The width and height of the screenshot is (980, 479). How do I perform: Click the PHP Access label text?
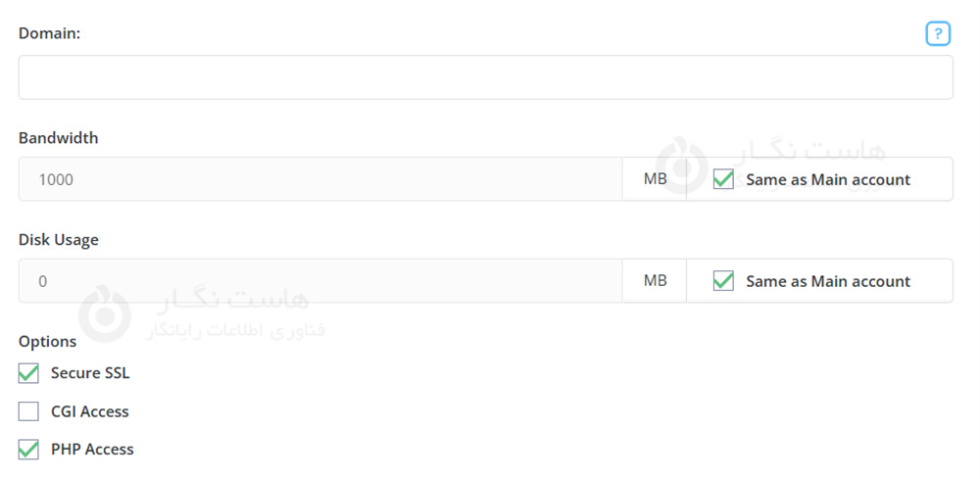click(92, 450)
